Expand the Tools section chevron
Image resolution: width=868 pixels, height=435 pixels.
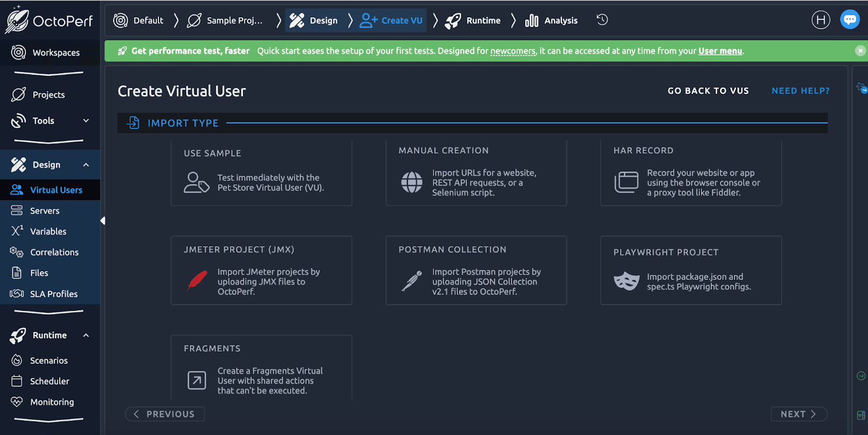click(86, 120)
